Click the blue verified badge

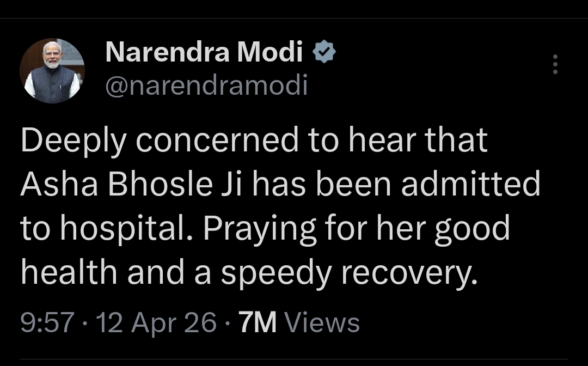[x=324, y=53]
